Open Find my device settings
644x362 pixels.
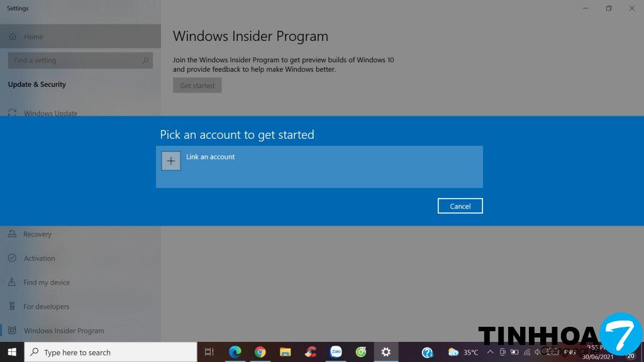47,283
